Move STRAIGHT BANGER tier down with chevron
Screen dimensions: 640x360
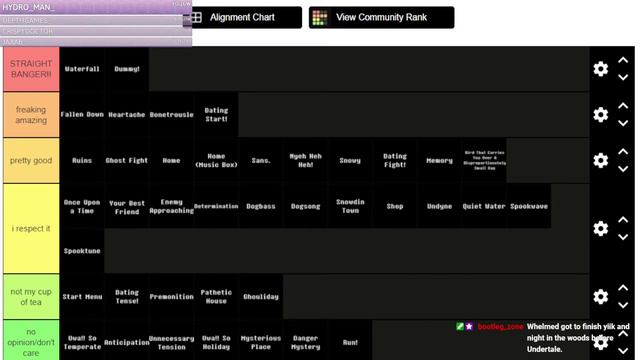(623, 77)
